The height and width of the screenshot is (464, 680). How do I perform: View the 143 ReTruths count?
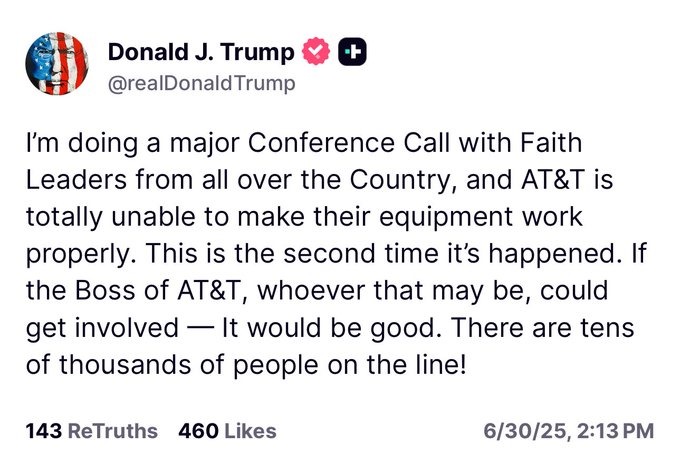click(92, 431)
